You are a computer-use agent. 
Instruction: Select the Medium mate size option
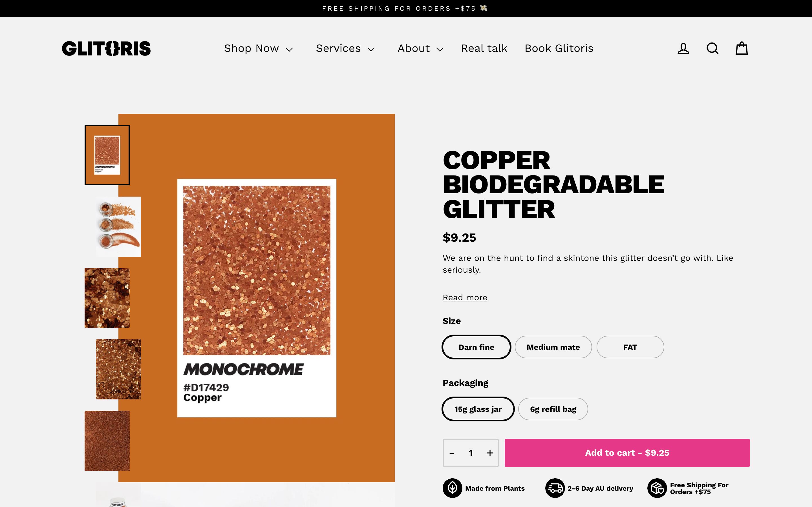click(553, 347)
